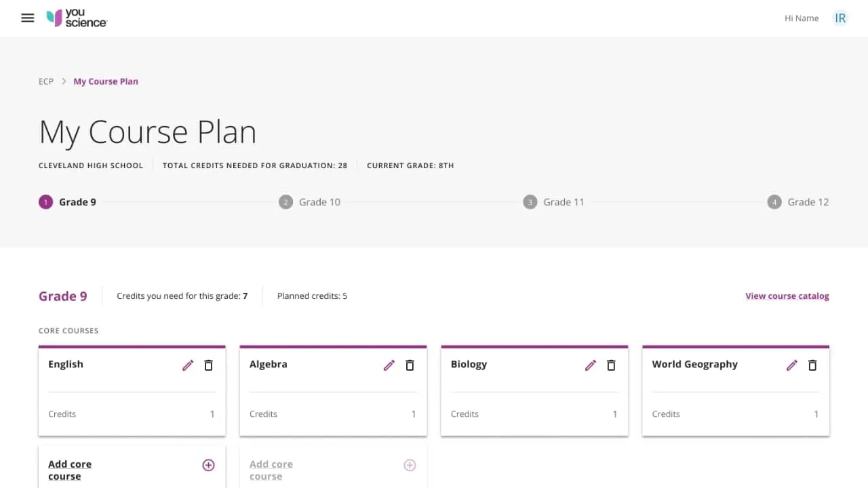Delete World Geography using the trash icon
The width and height of the screenshot is (868, 488).
tap(812, 365)
